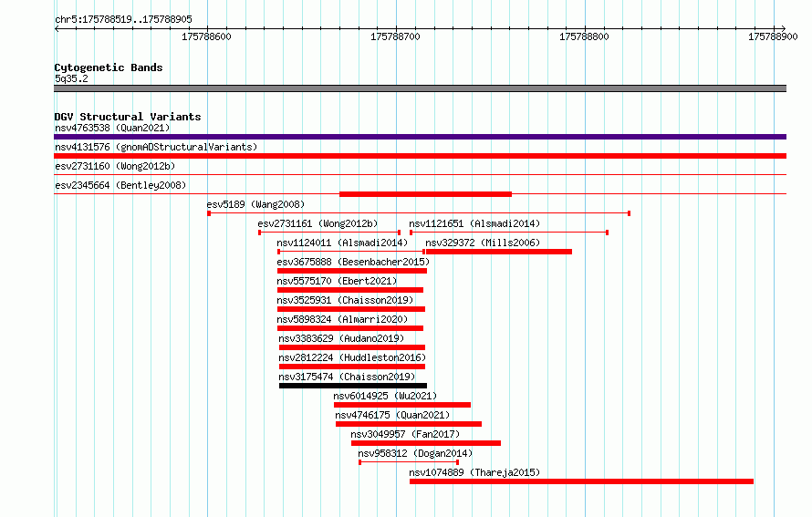Click ruler position 175788900
This screenshot has width=812, height=517.
pyautogui.click(x=773, y=36)
